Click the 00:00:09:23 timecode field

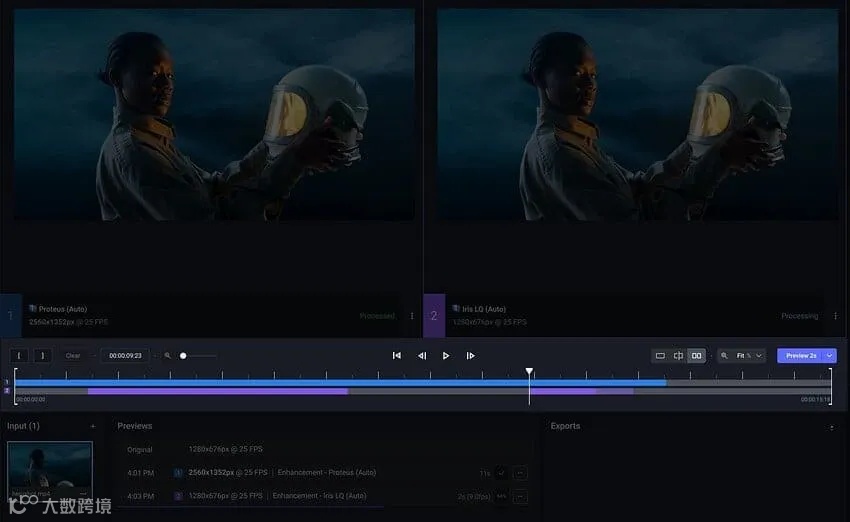pos(125,356)
